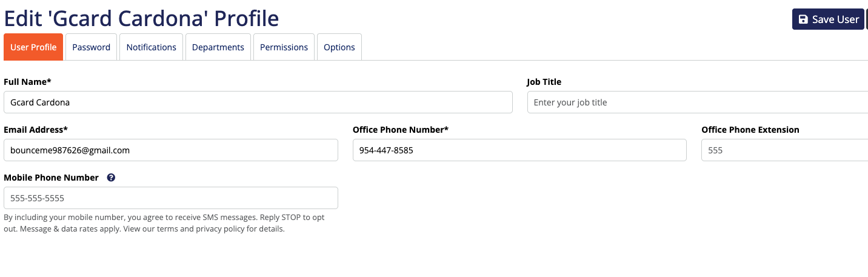This screenshot has width=868, height=277.
Task: Click the Email Address label text
Action: 35,130
